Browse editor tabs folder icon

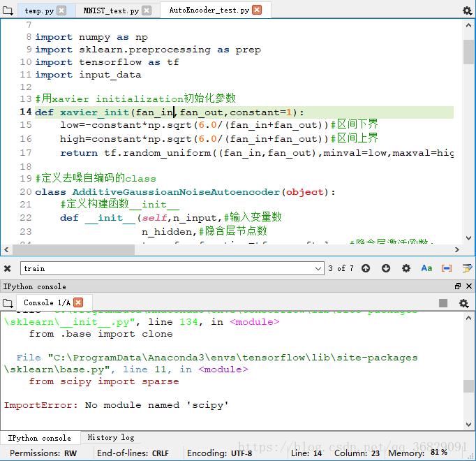[x=8, y=10]
